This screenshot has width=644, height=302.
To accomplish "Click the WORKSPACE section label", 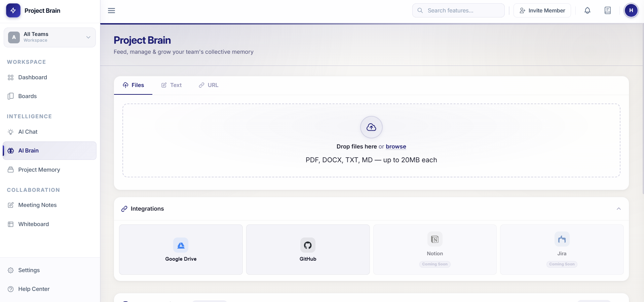I will (x=27, y=62).
